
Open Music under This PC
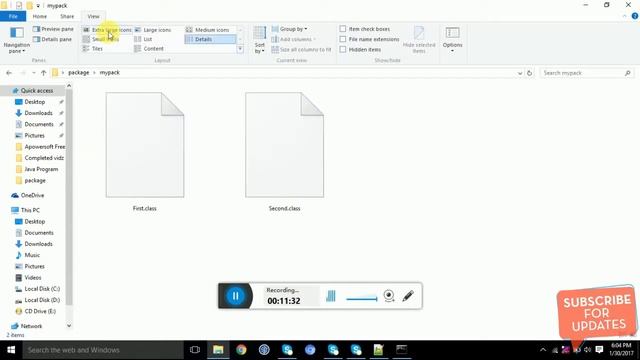(28, 255)
